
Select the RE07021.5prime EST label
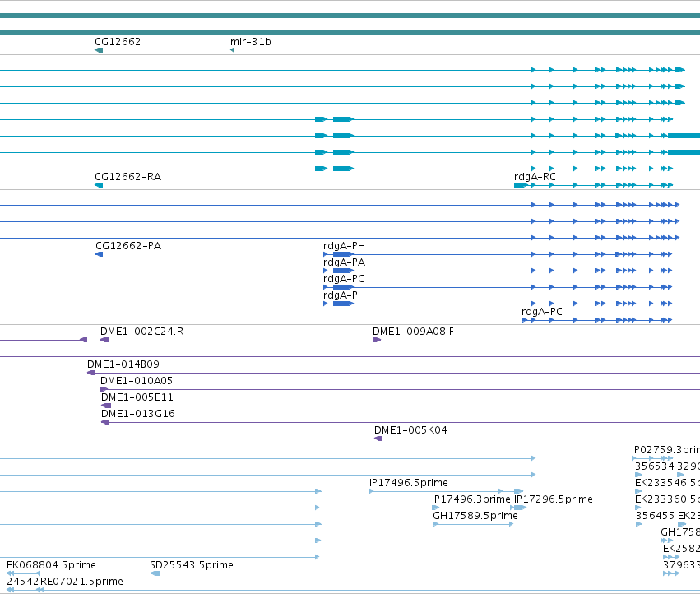(81, 582)
